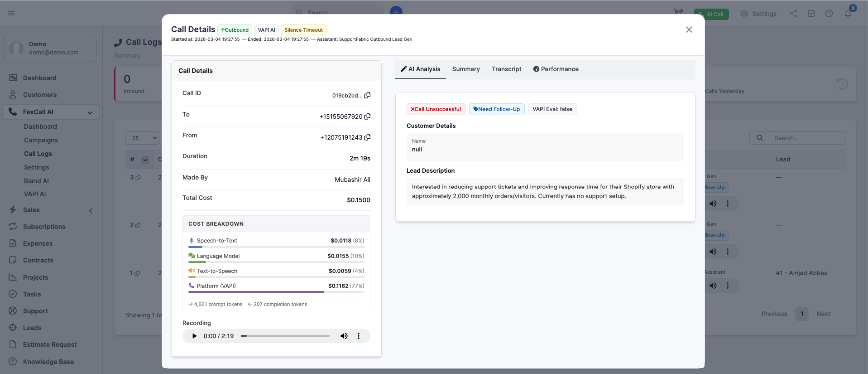
Task: Open Settings in the top bar
Action: coord(759,14)
